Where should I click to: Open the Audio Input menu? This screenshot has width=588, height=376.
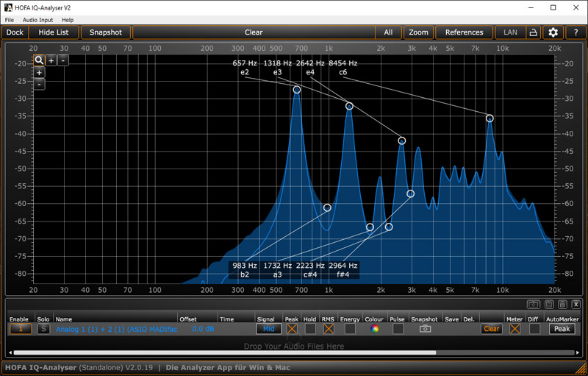click(37, 20)
